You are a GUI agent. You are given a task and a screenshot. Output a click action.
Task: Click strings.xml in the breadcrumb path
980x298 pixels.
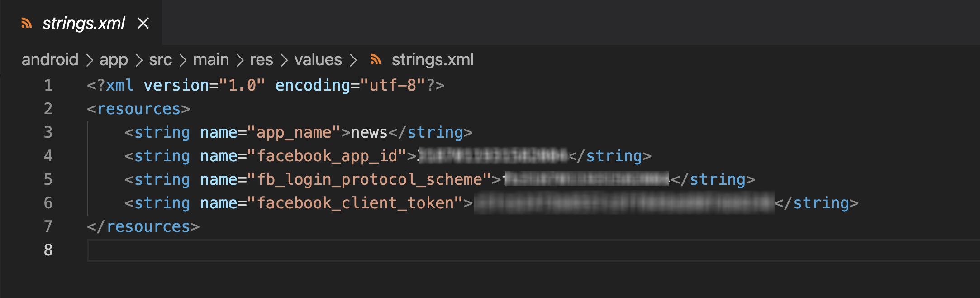(x=433, y=59)
